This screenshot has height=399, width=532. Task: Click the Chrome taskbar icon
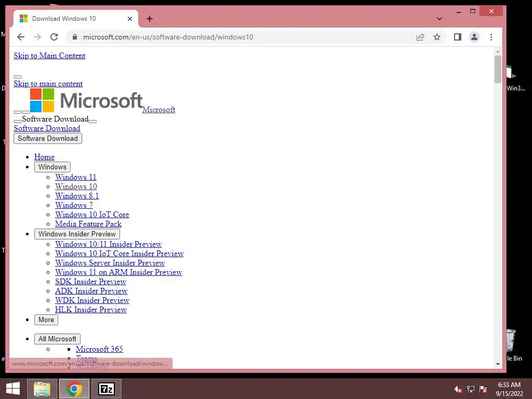[x=74, y=389]
